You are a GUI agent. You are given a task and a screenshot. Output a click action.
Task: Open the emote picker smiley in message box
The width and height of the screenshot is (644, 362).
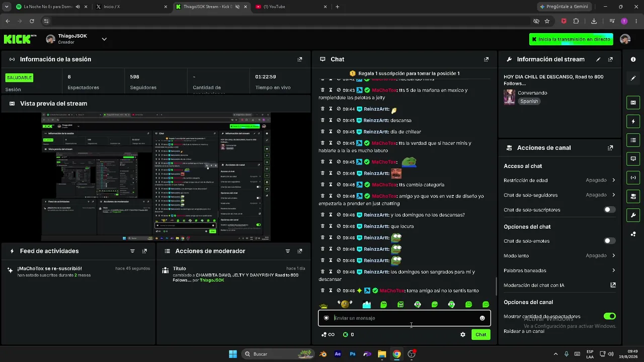pyautogui.click(x=482, y=318)
